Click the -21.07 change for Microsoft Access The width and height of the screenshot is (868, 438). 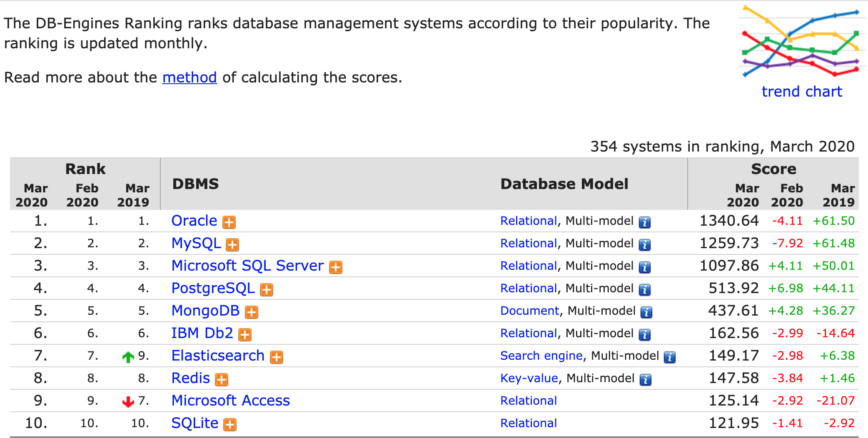point(836,401)
